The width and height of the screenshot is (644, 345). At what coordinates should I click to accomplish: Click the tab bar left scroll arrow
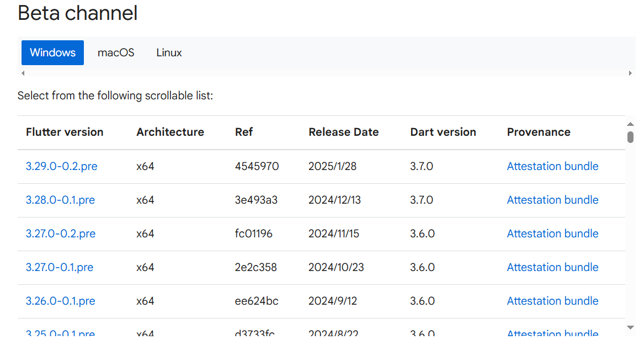(x=23, y=73)
